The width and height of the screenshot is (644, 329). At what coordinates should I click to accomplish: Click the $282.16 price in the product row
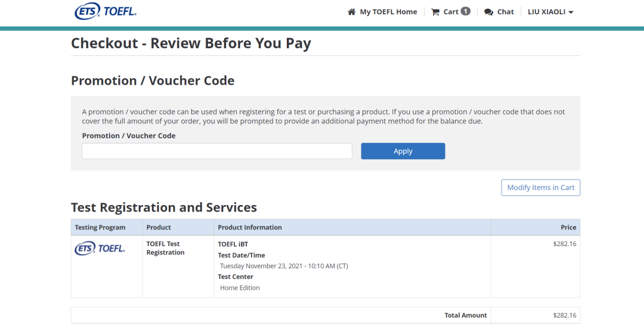tap(565, 244)
